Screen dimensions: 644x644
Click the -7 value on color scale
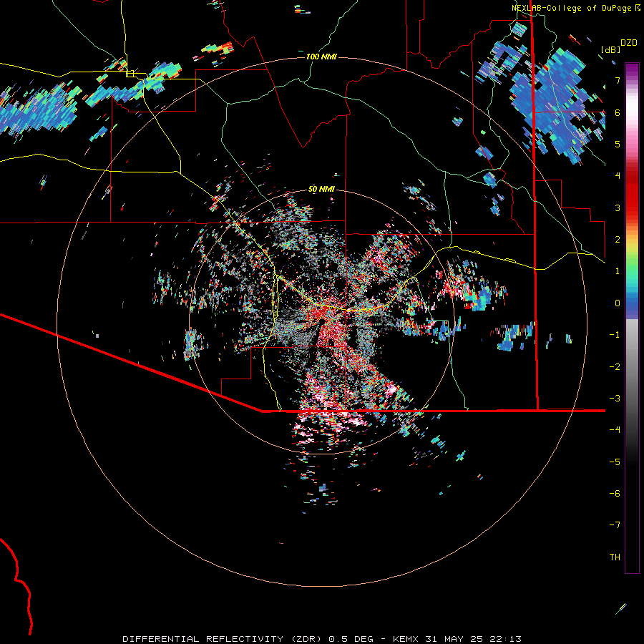[x=615, y=525]
